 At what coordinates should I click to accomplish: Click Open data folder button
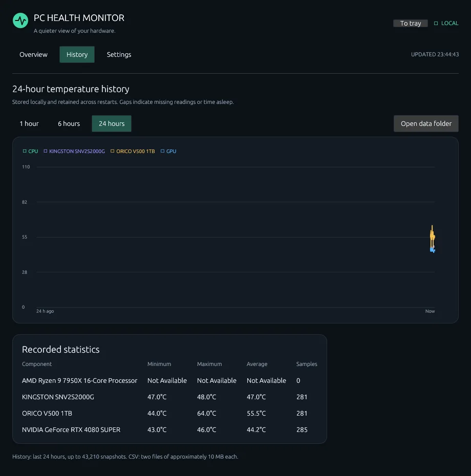point(426,123)
